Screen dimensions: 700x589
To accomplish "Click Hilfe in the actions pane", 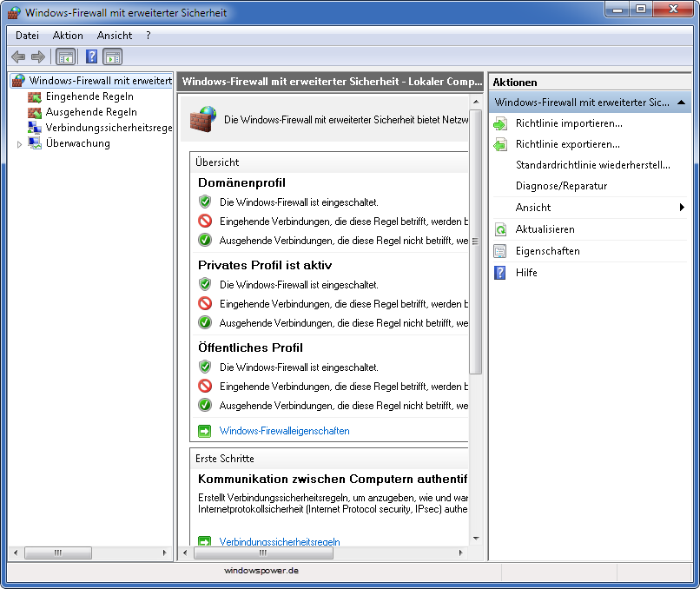I will (526, 273).
